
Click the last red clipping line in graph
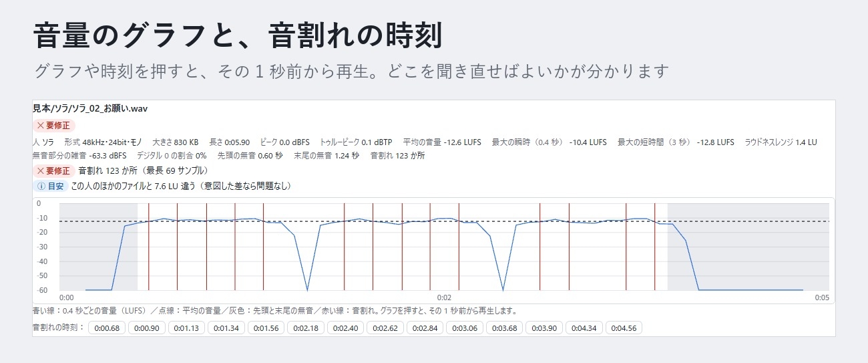[654, 247]
